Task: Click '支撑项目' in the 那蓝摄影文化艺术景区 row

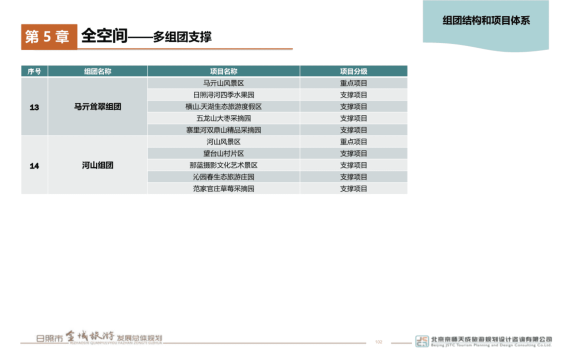Action: (x=353, y=165)
